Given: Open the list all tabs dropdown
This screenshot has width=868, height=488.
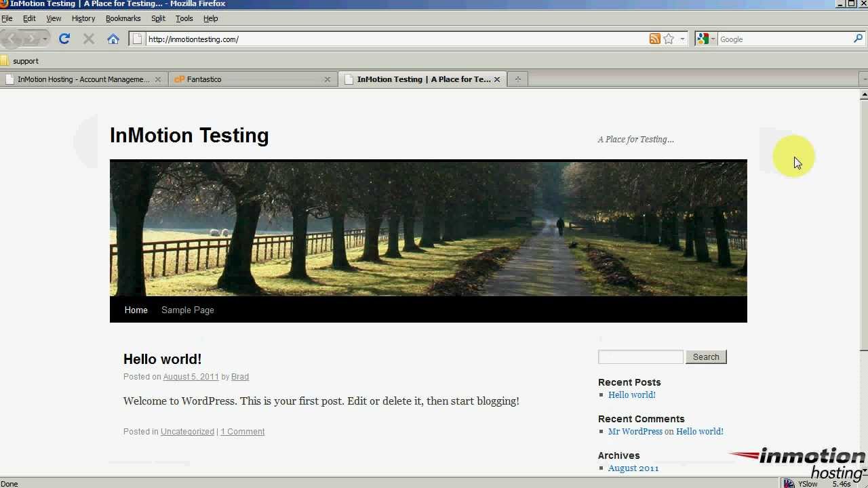Looking at the screenshot, I should (864, 79).
